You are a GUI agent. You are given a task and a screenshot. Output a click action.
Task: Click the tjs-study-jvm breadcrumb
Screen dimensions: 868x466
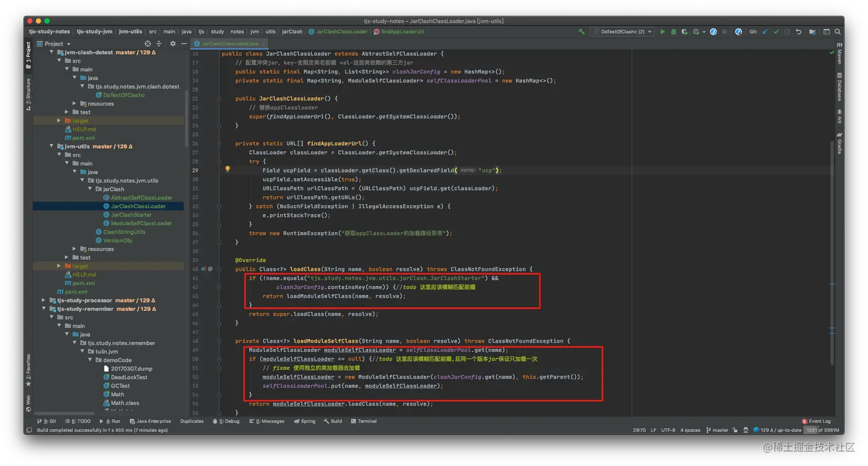[x=95, y=32]
